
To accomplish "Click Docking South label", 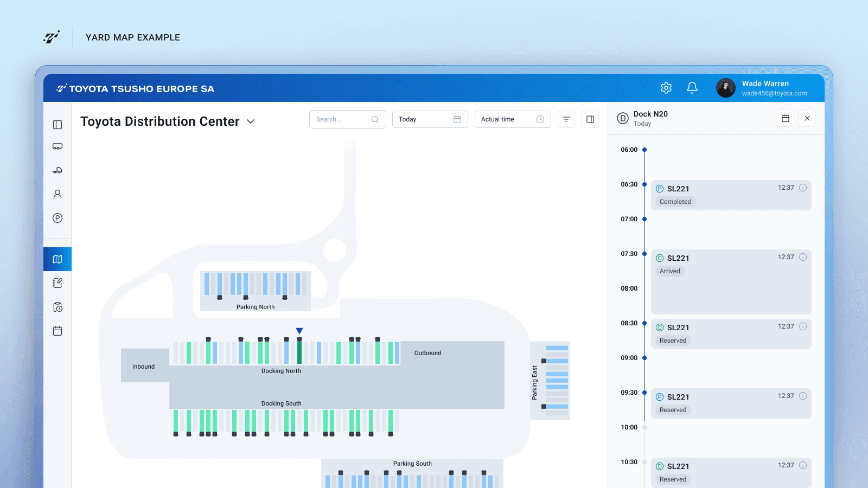I will (x=281, y=403).
